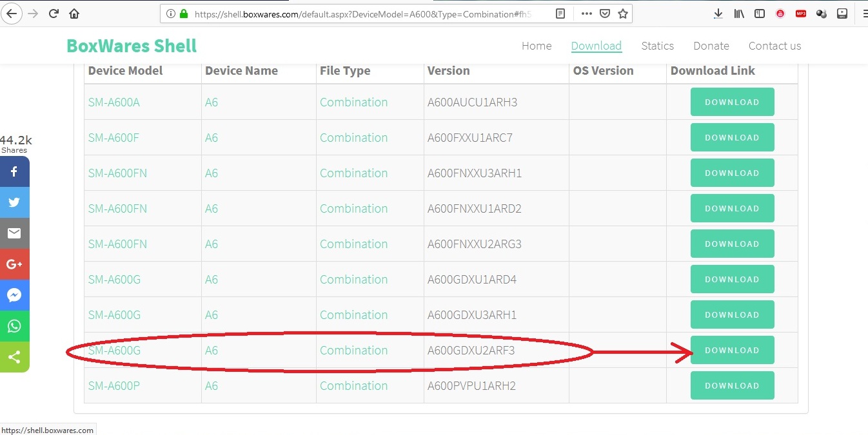Open the SM-A600P device model link
Viewport: 868px width, 435px height.
[x=113, y=385]
